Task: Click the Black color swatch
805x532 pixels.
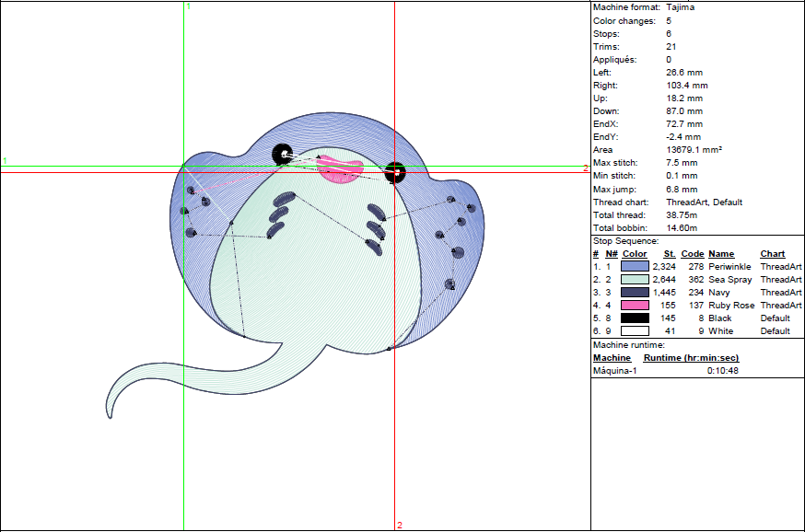Action: [x=635, y=318]
